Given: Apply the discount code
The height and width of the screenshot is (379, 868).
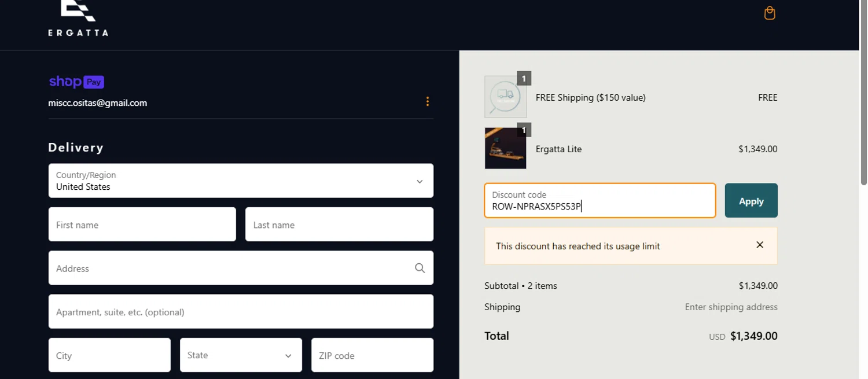Looking at the screenshot, I should (751, 201).
